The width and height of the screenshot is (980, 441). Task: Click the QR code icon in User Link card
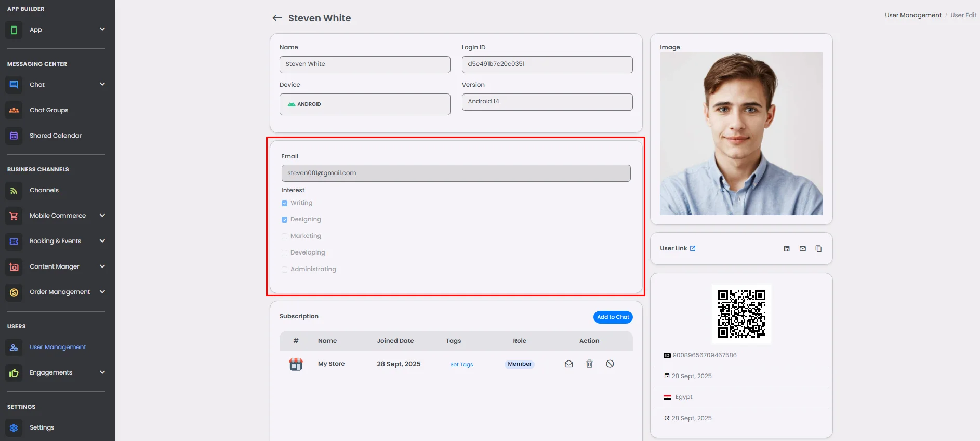click(786, 249)
